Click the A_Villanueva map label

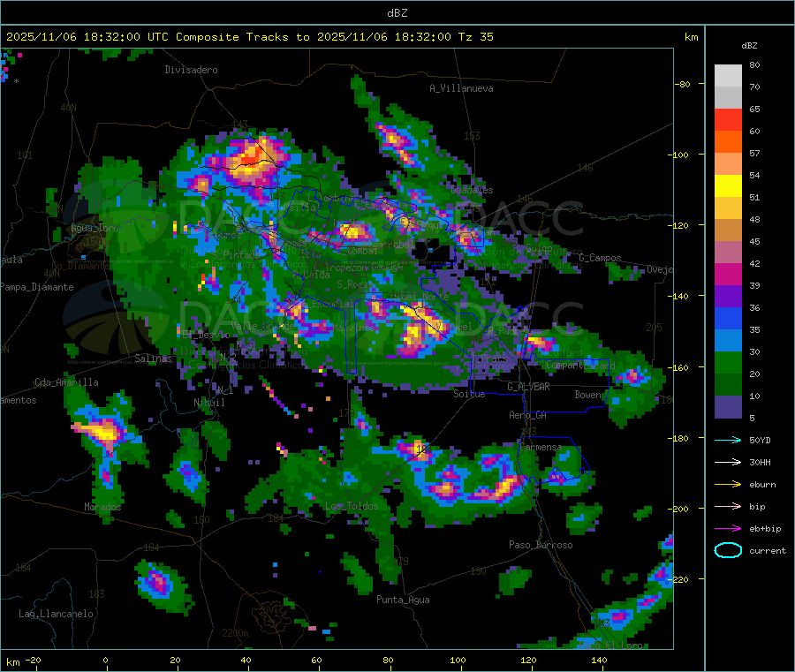pos(461,88)
